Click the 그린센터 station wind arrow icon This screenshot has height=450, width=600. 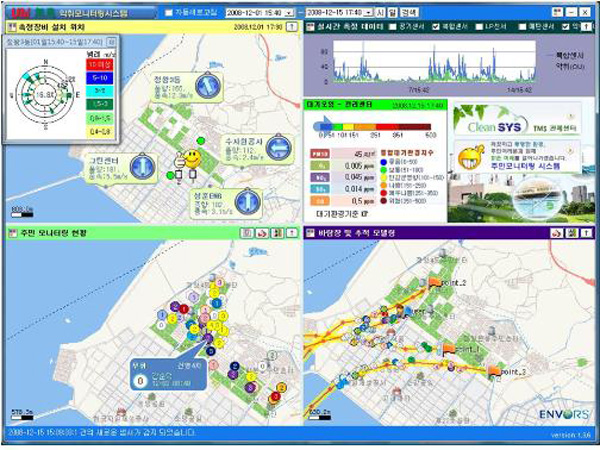142,167
